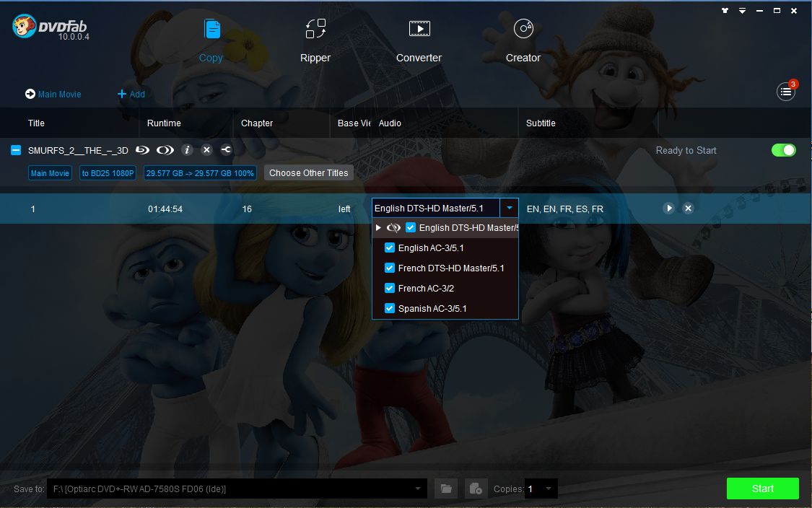Remove the SMURFS source with the X icon
Viewport: 812px width, 508px height.
[x=206, y=150]
